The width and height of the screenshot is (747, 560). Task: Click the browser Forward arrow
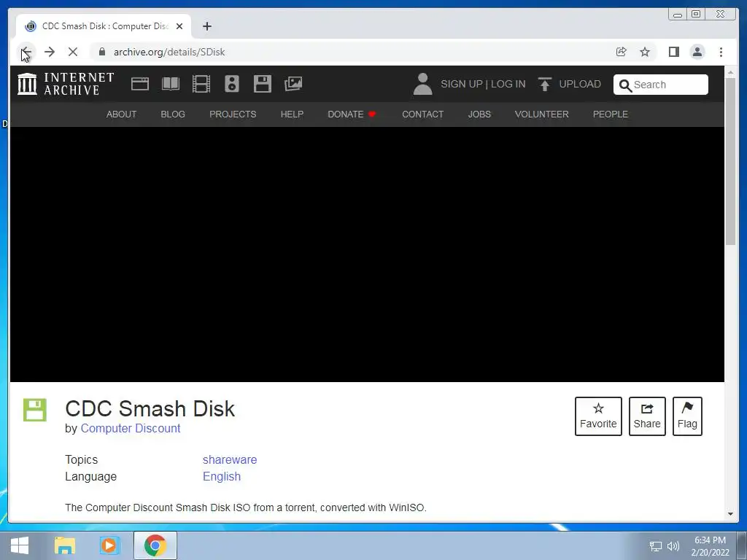click(50, 52)
